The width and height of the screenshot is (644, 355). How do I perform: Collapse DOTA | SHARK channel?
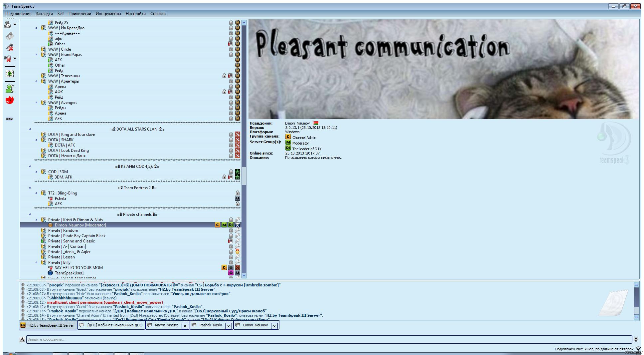click(x=37, y=140)
